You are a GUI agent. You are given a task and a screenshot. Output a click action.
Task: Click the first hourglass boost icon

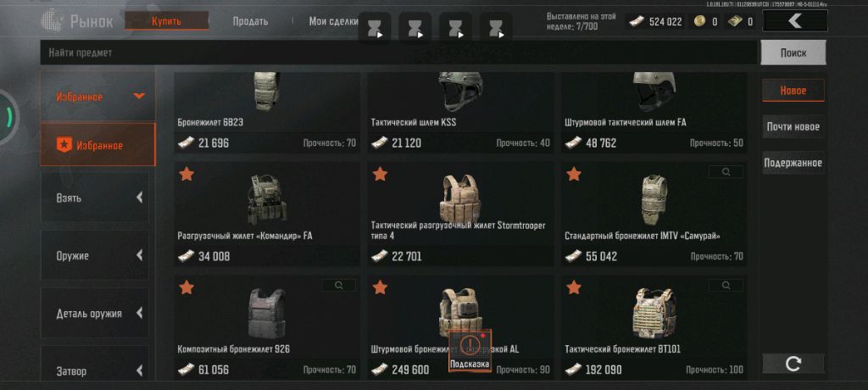click(x=375, y=28)
